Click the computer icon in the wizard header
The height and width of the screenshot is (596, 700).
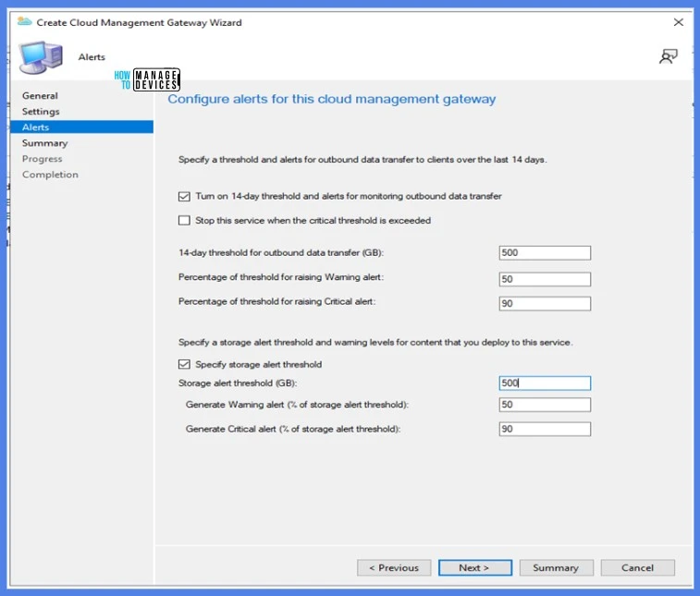41,58
